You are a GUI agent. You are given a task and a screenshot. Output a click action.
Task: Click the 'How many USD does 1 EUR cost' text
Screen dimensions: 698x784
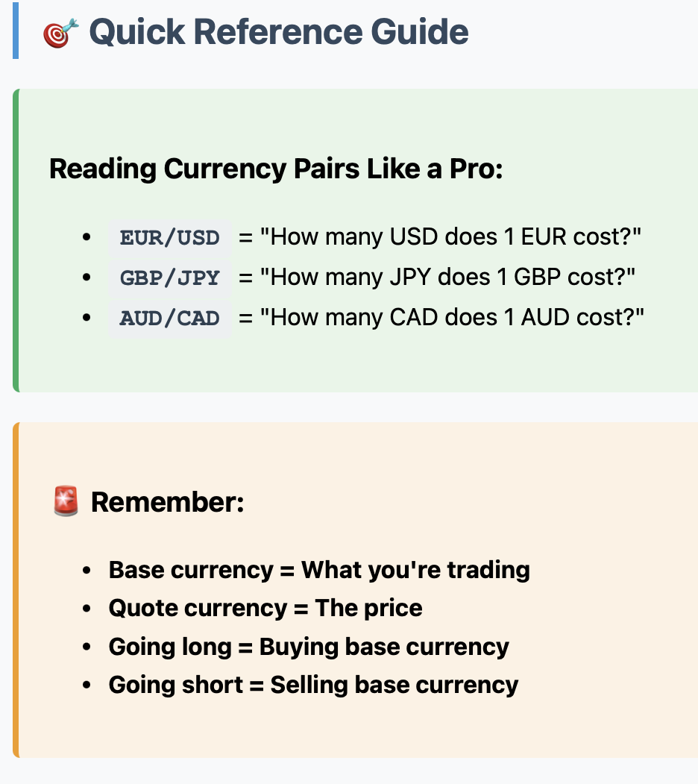tap(450, 238)
